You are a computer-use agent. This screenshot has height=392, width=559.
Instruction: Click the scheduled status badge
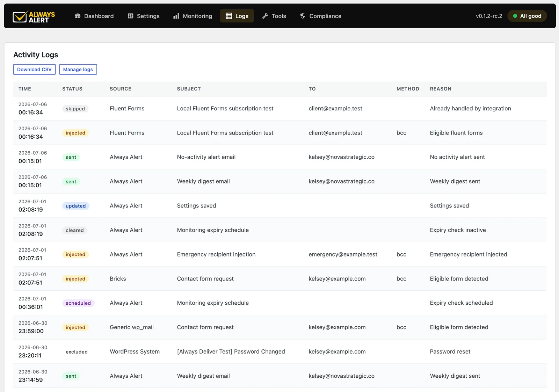[x=78, y=303]
